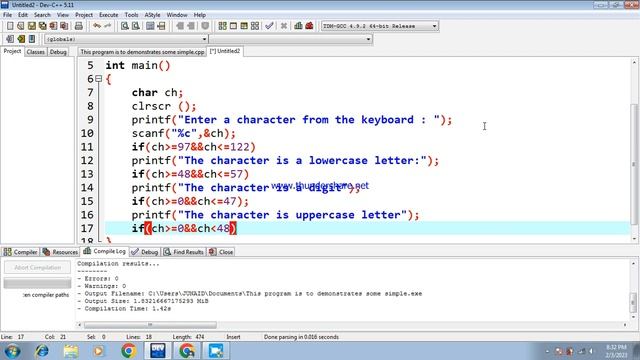Click the Save All toolbar icon
Viewport: 640px width, 360px height.
tap(42, 26)
